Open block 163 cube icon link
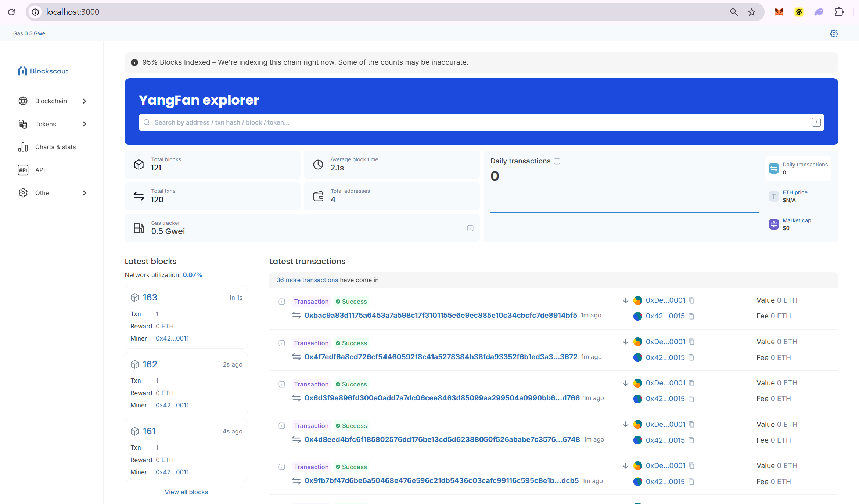This screenshot has height=504, width=859. tap(135, 298)
